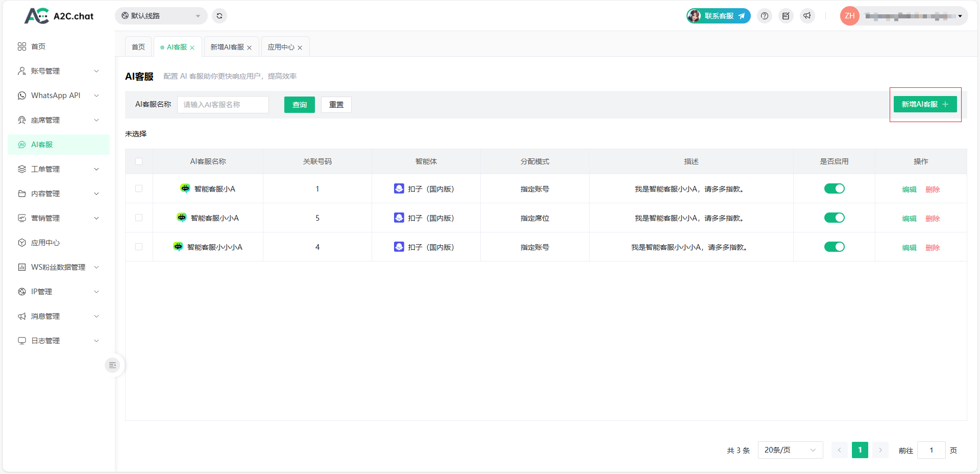Expand the WhatsApp API sidebar menu
Image resolution: width=980 pixels, height=474 pixels.
59,96
